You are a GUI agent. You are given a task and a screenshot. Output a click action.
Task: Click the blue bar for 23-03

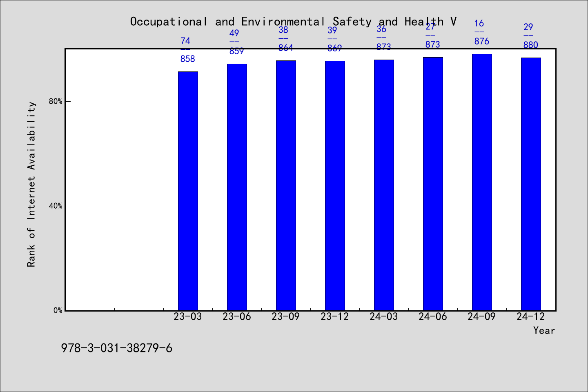188,191
